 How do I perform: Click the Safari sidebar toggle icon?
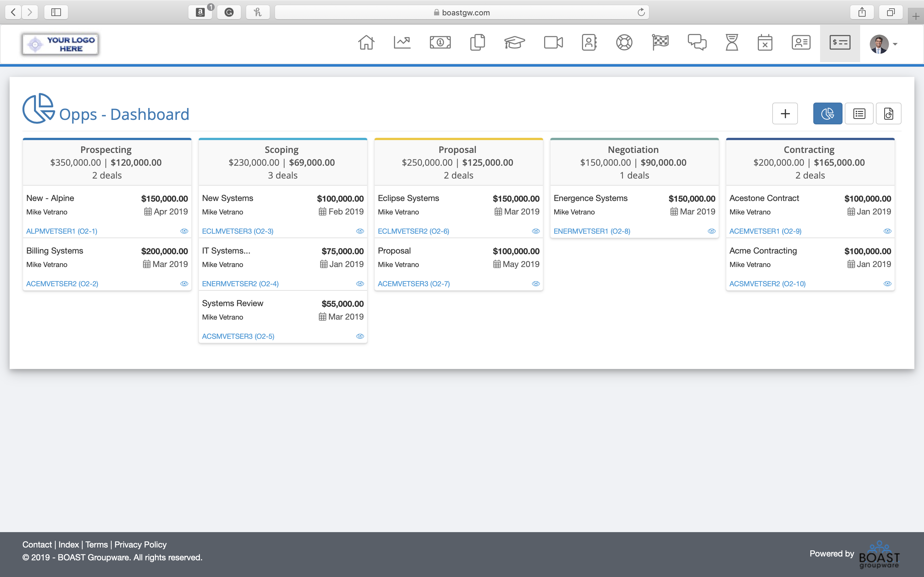click(56, 12)
